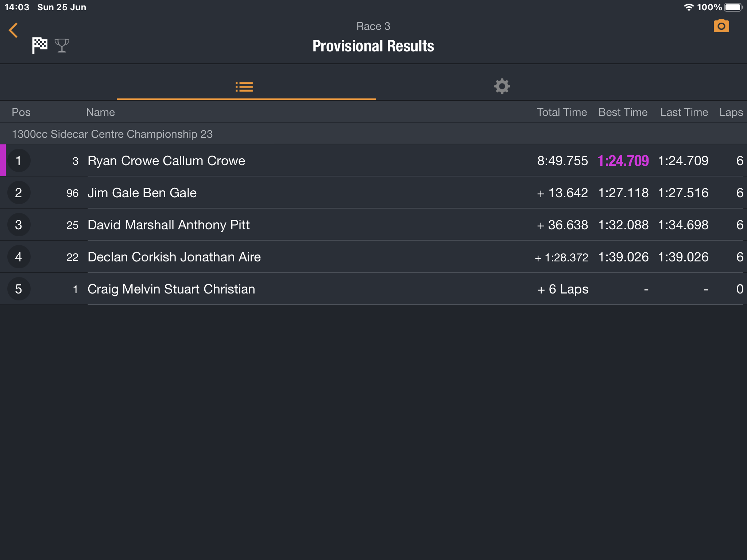Screen dimensions: 747x560
Task: Select the + 6 Laps gap
Action: tap(563, 289)
